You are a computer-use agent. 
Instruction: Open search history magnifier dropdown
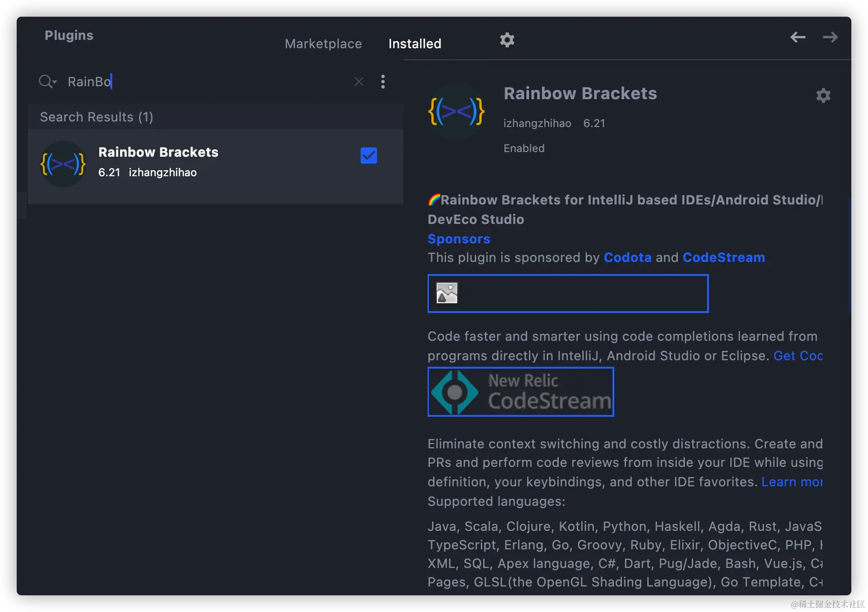coord(48,82)
